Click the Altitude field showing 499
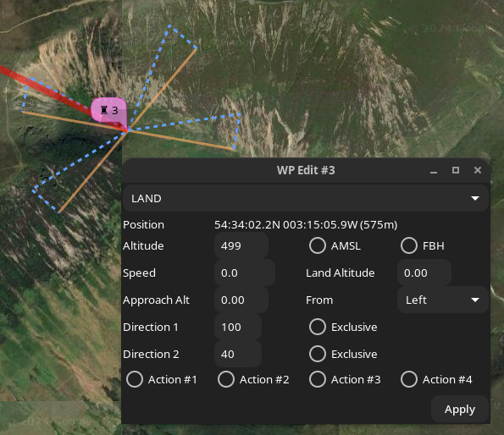The width and height of the screenshot is (504, 435). click(x=241, y=245)
